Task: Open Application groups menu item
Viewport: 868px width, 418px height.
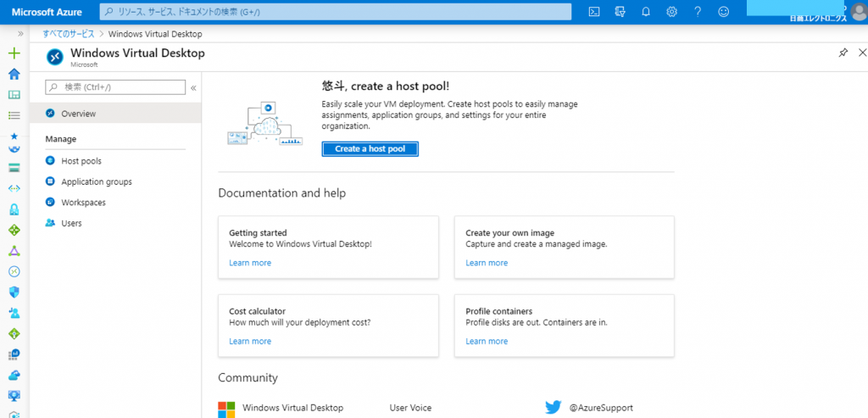Action: click(x=96, y=181)
